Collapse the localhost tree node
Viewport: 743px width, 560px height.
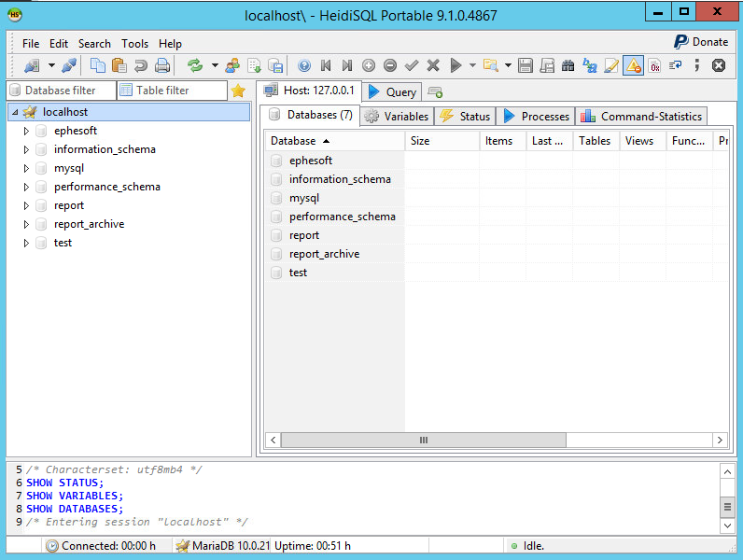click(16, 112)
